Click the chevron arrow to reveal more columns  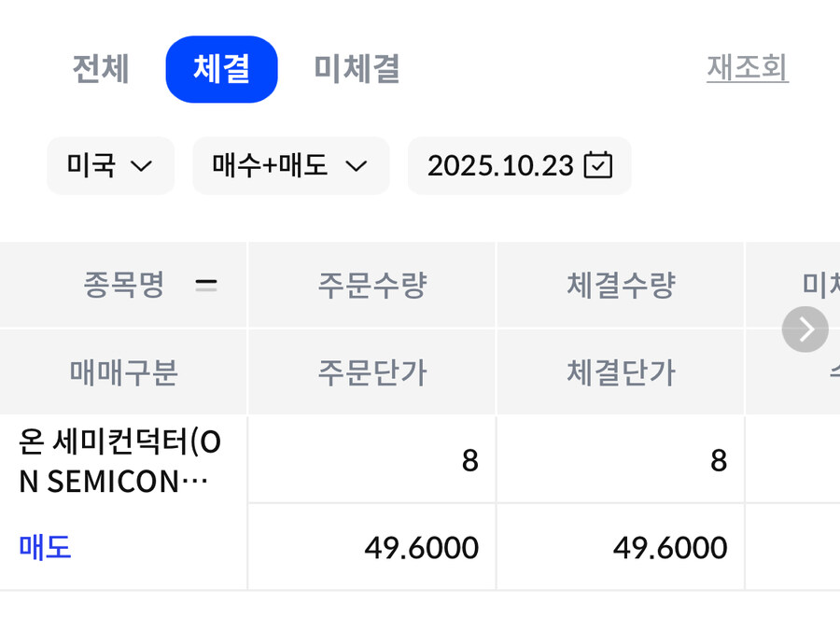tap(805, 330)
